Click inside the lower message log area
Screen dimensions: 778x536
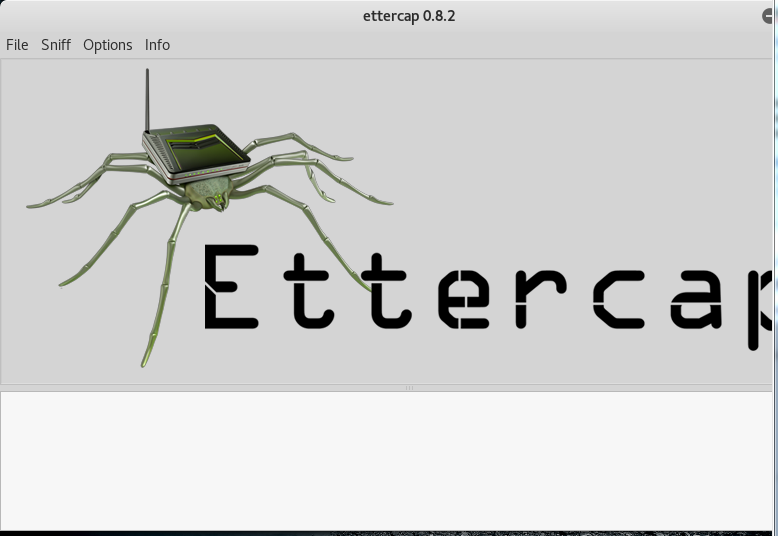[x=386, y=461]
